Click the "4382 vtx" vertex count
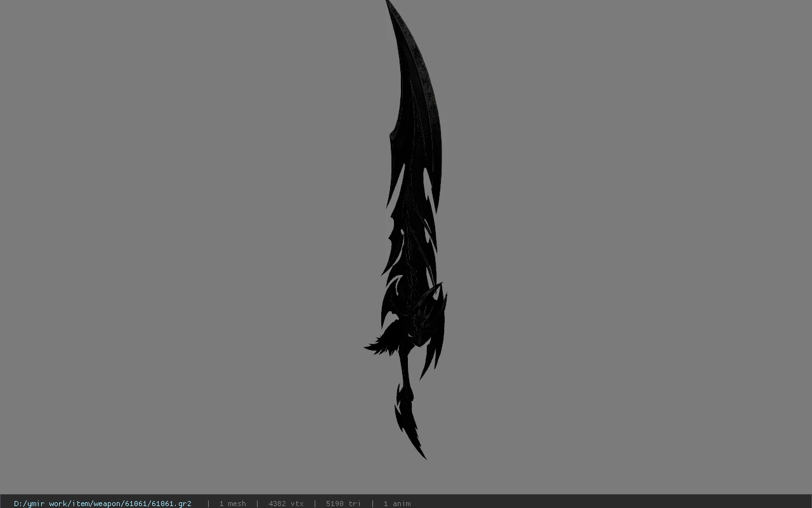The height and width of the screenshot is (508, 812). tap(286, 504)
